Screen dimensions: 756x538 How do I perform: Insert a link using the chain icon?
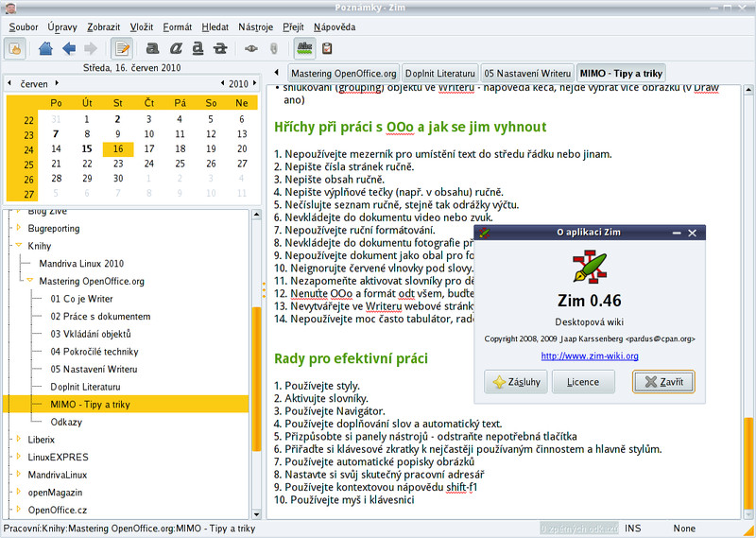click(250, 48)
